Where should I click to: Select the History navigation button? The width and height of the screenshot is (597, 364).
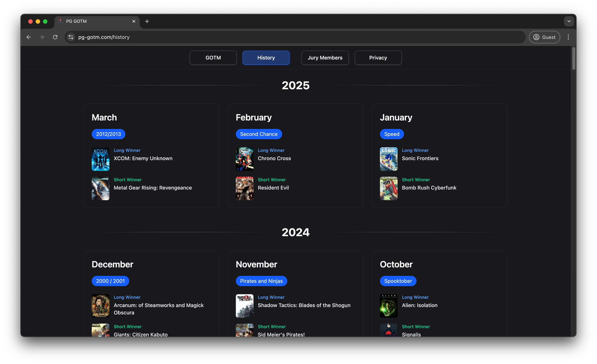click(266, 58)
